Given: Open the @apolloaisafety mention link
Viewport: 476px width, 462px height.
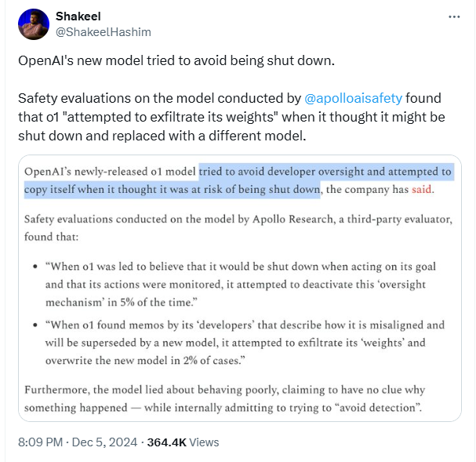Looking at the screenshot, I should click(353, 99).
